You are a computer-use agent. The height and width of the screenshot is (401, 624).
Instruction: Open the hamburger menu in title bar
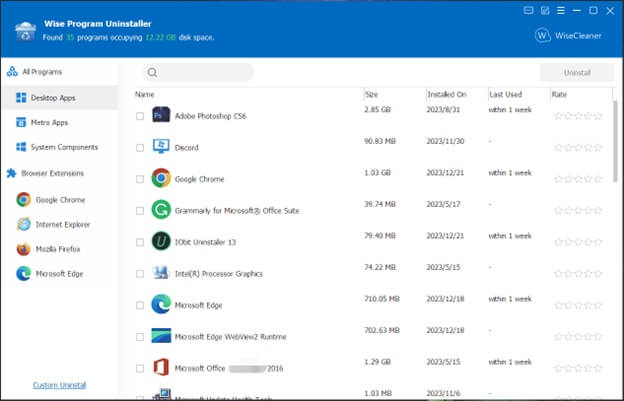tap(561, 11)
